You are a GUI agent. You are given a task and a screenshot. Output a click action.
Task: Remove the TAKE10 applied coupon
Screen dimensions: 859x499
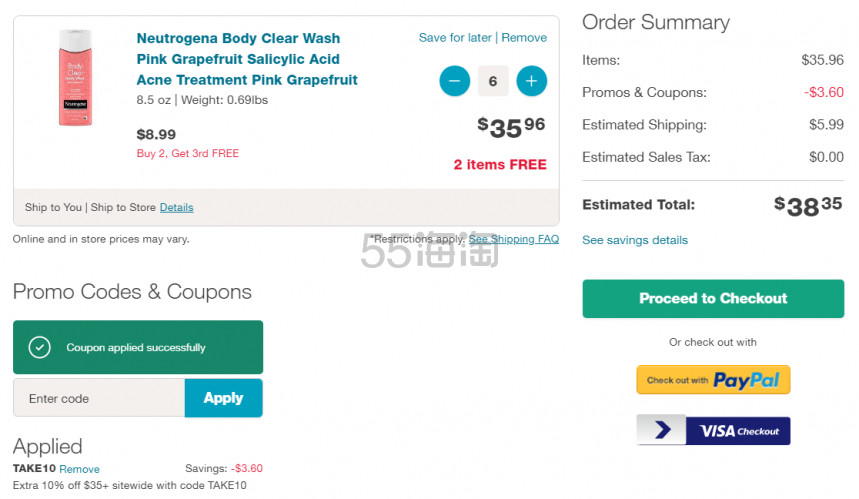pos(79,469)
